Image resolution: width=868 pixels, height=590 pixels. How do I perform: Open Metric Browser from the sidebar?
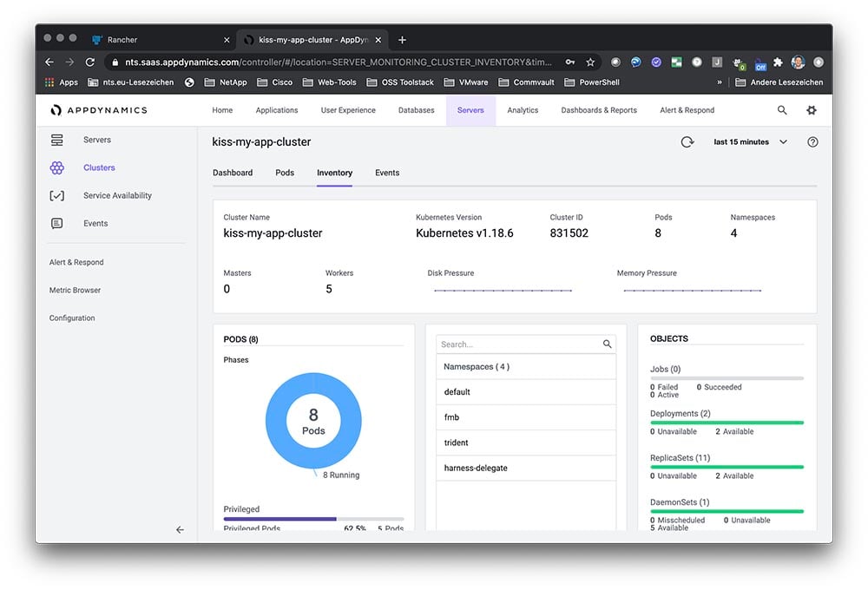click(x=75, y=290)
